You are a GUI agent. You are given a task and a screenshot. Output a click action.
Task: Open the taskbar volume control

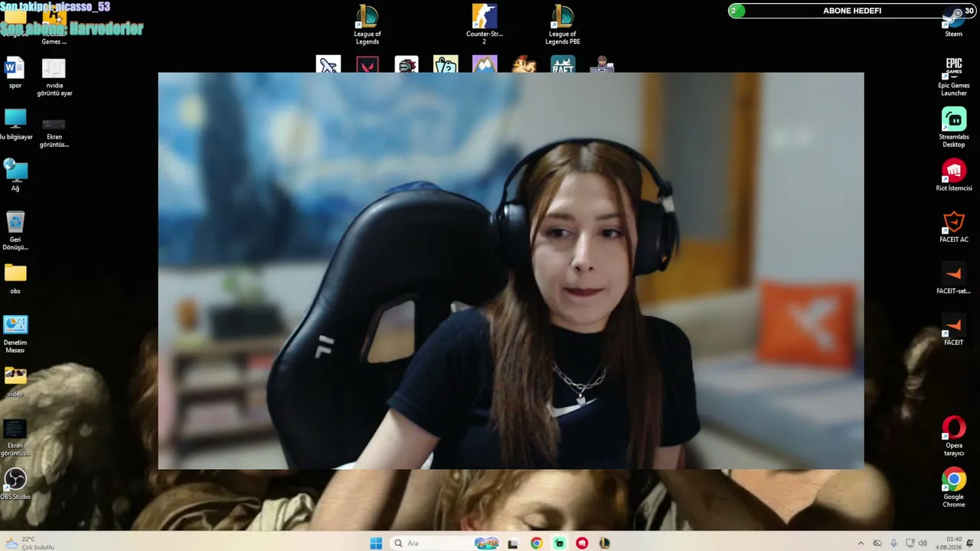(x=923, y=543)
